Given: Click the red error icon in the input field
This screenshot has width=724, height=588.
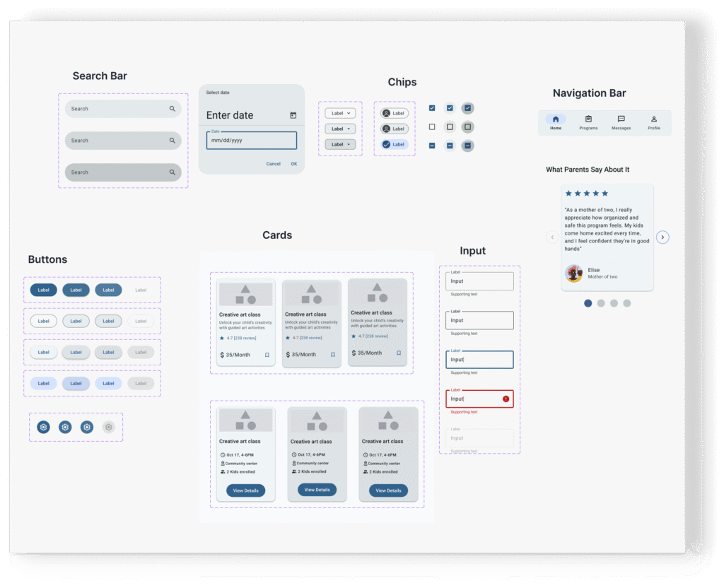Looking at the screenshot, I should coord(506,399).
